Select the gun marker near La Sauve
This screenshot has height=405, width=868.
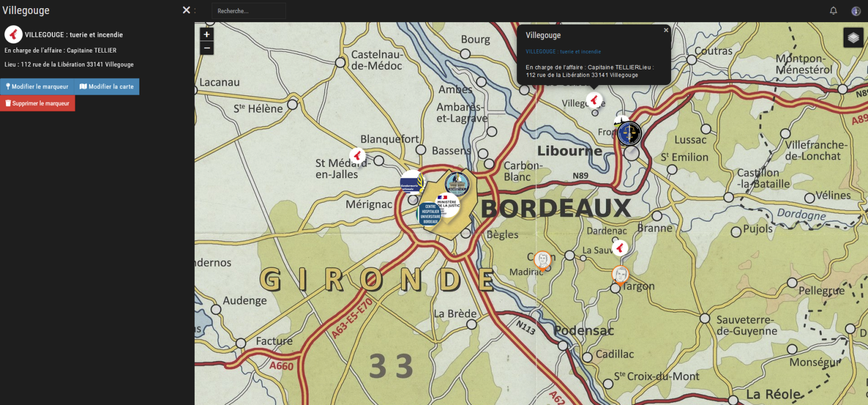(620, 248)
